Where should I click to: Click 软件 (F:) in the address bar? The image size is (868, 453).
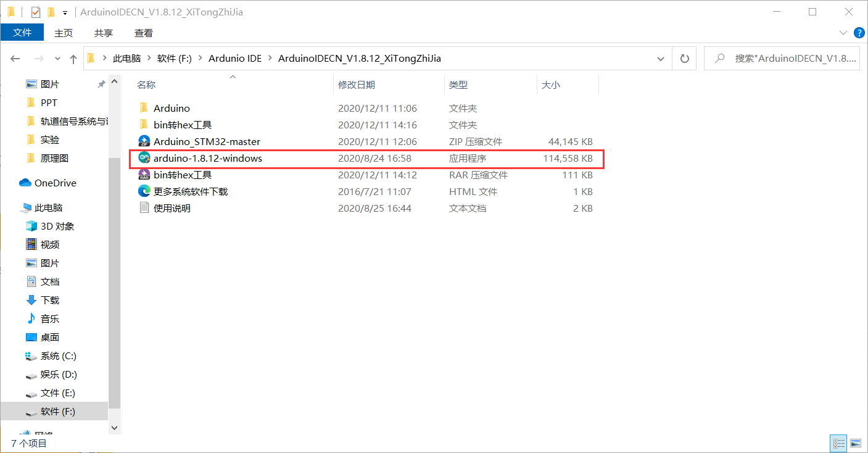click(x=175, y=59)
